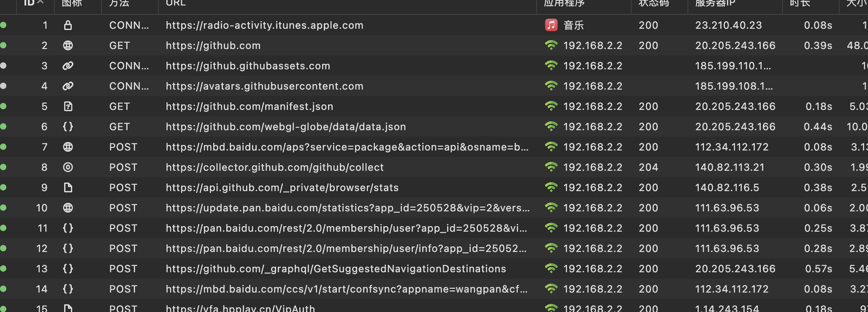Select the mbd.baidu.com/ccs/v1/start/confsync URL
This screenshot has width=868, height=312.
coord(347,289)
